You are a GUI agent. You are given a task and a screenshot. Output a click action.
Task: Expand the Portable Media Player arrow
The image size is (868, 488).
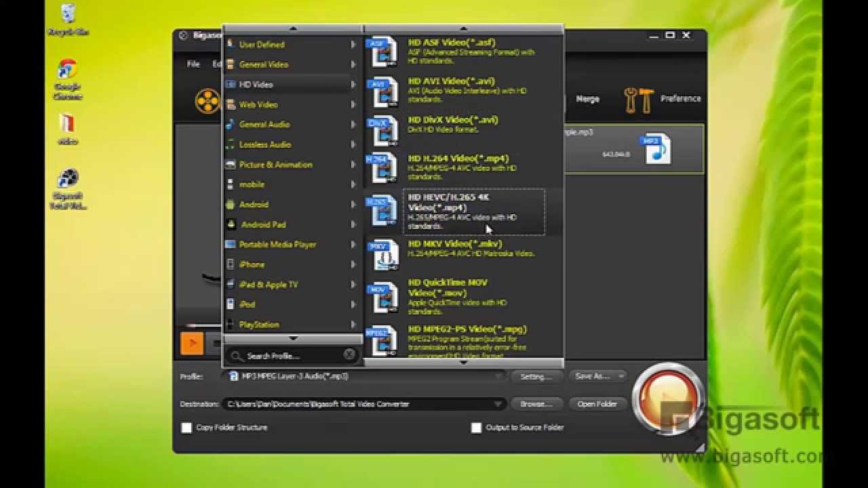pyautogui.click(x=353, y=245)
